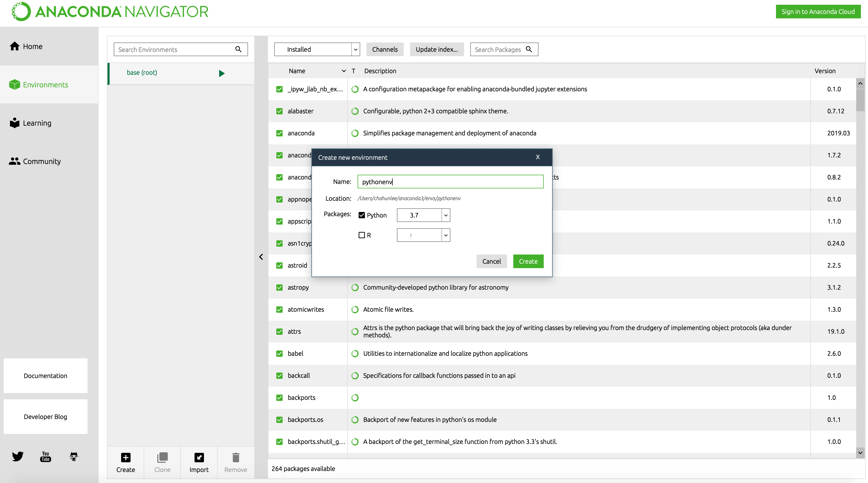Open the Twitter icon link
Screen dimensions: 868x483
pyautogui.click(x=18, y=456)
